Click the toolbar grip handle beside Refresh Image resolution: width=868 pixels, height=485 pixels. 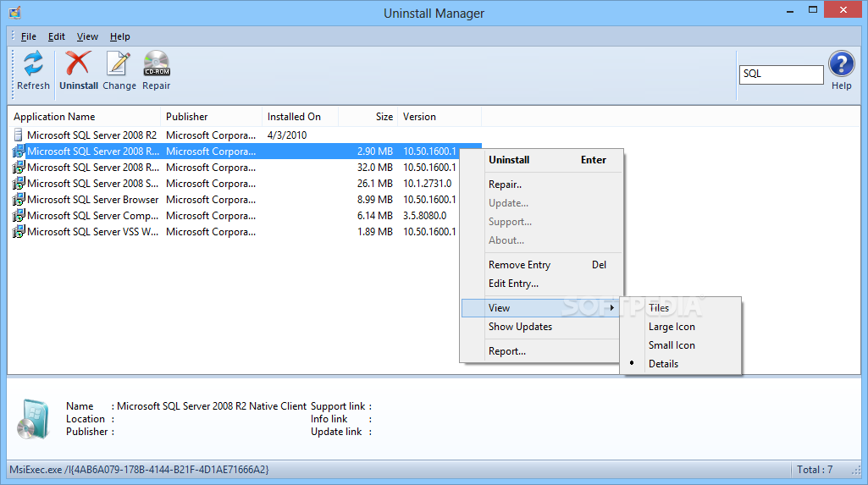click(x=13, y=74)
